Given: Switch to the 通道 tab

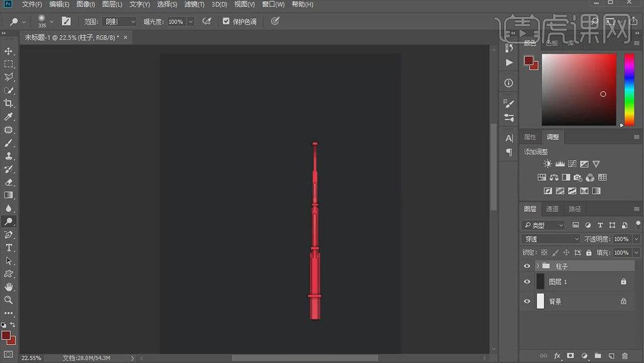Looking at the screenshot, I should (x=552, y=209).
